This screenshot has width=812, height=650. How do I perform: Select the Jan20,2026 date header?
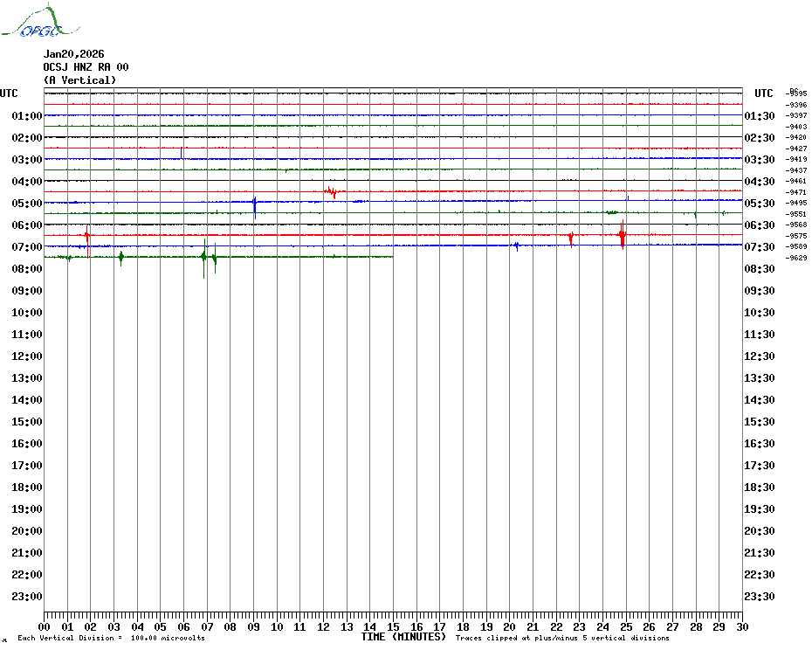point(73,54)
